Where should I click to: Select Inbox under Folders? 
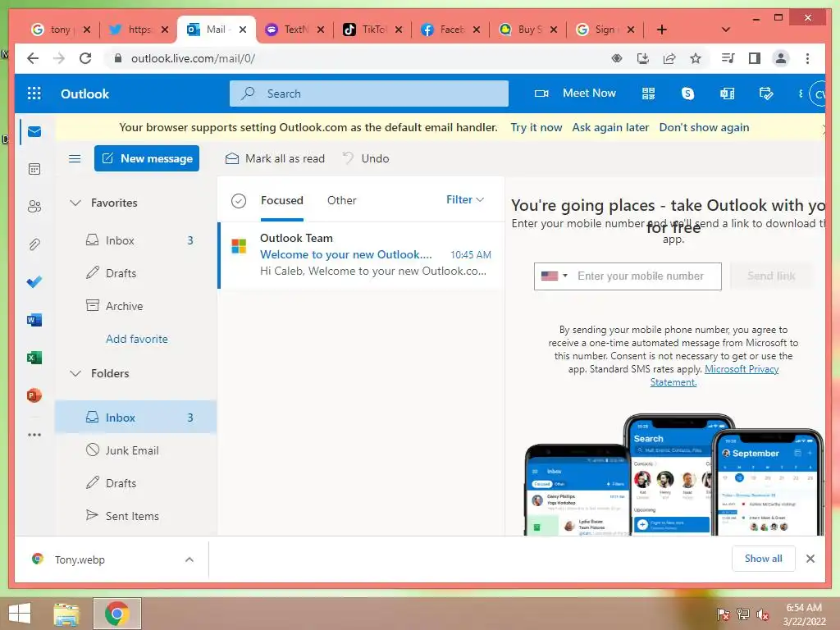[x=135, y=418]
